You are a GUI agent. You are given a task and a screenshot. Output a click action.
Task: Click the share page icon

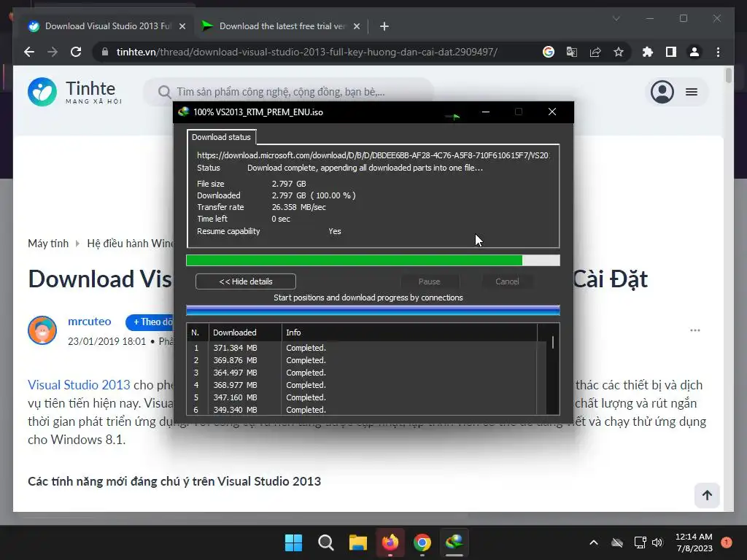(595, 52)
